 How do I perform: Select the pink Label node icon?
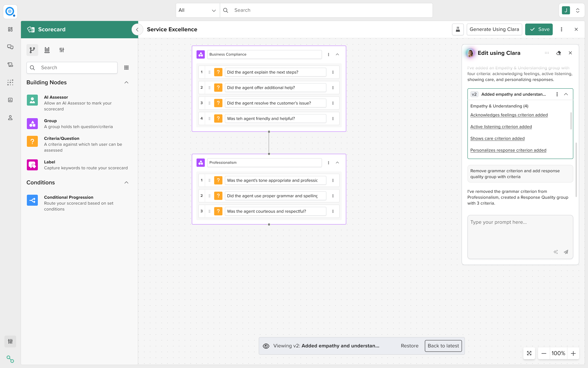[x=32, y=165]
